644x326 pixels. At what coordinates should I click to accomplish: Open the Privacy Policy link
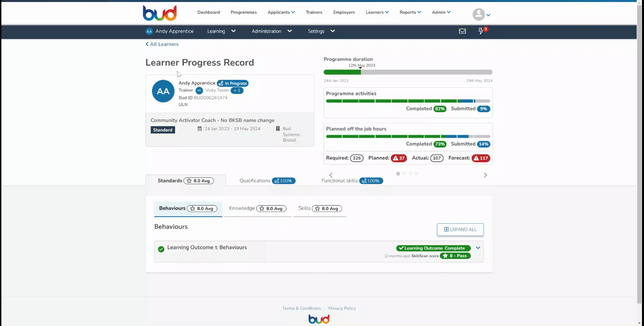tap(342, 308)
